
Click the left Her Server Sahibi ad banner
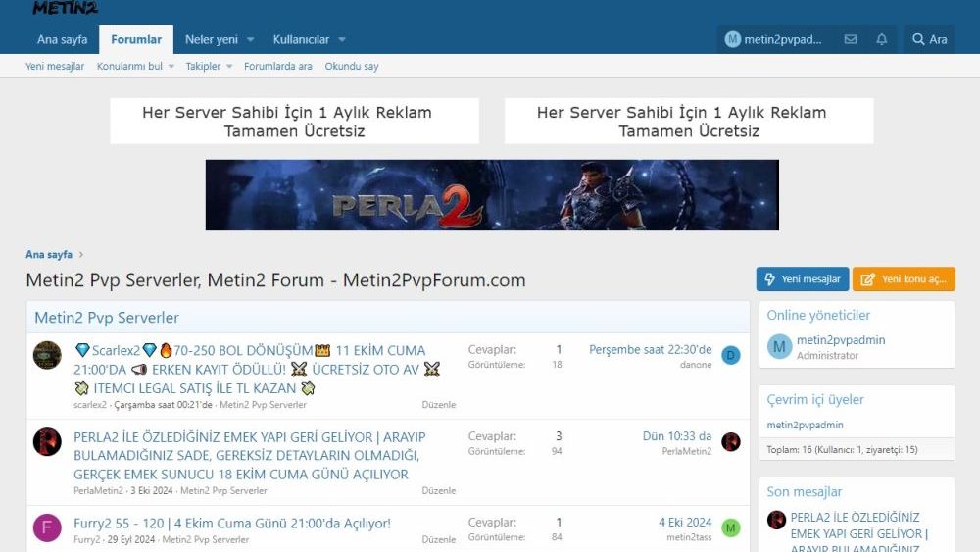pos(294,122)
